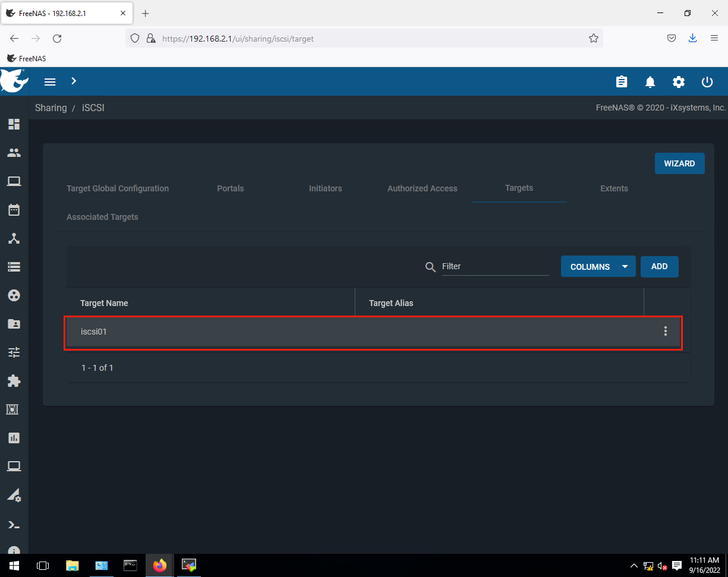Open the Task Manager clipboard icon
728x577 pixels.
coord(622,82)
